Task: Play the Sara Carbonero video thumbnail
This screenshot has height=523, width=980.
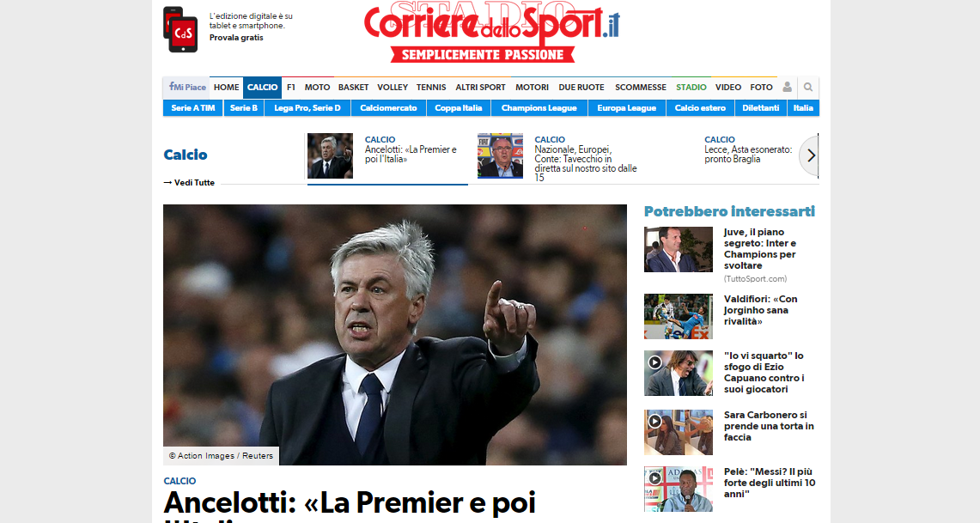Action: coord(679,432)
